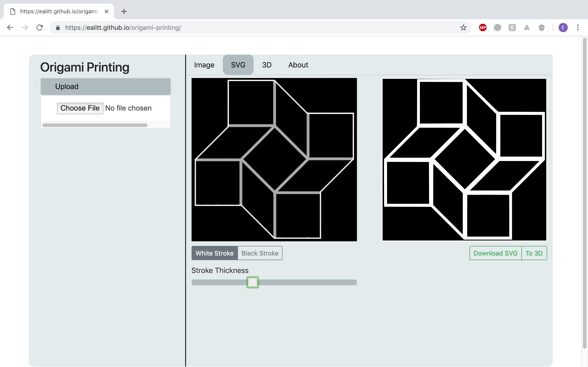The image size is (588, 367).
Task: Go to the About tab
Action: click(298, 65)
